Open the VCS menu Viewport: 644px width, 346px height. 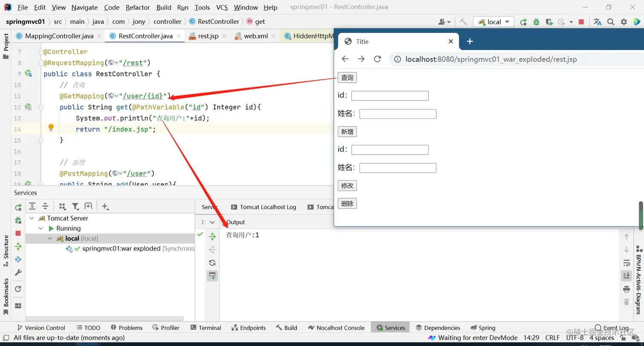tap(222, 7)
